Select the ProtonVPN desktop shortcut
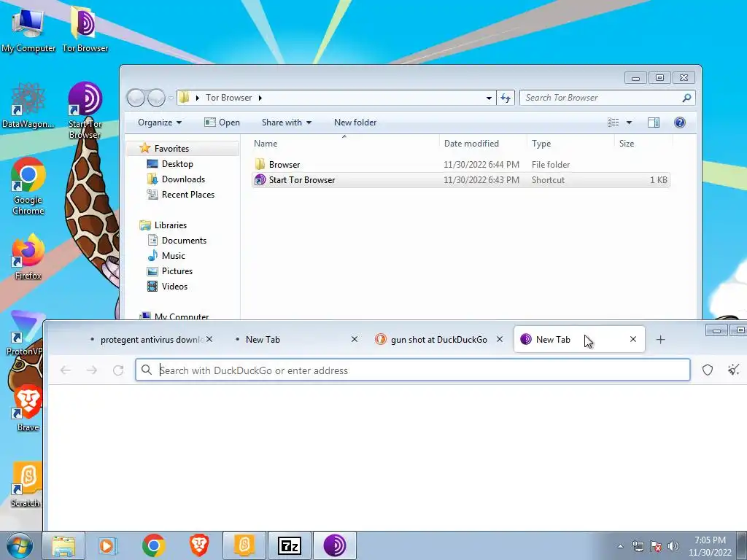Image resolution: width=747 pixels, height=560 pixels. pos(25,333)
